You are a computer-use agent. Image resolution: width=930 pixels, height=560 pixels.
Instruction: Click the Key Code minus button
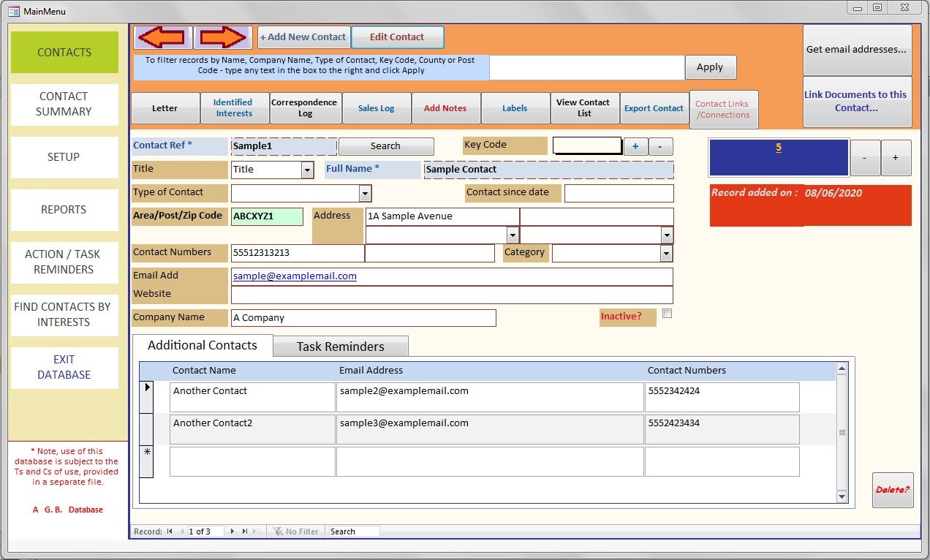click(660, 146)
